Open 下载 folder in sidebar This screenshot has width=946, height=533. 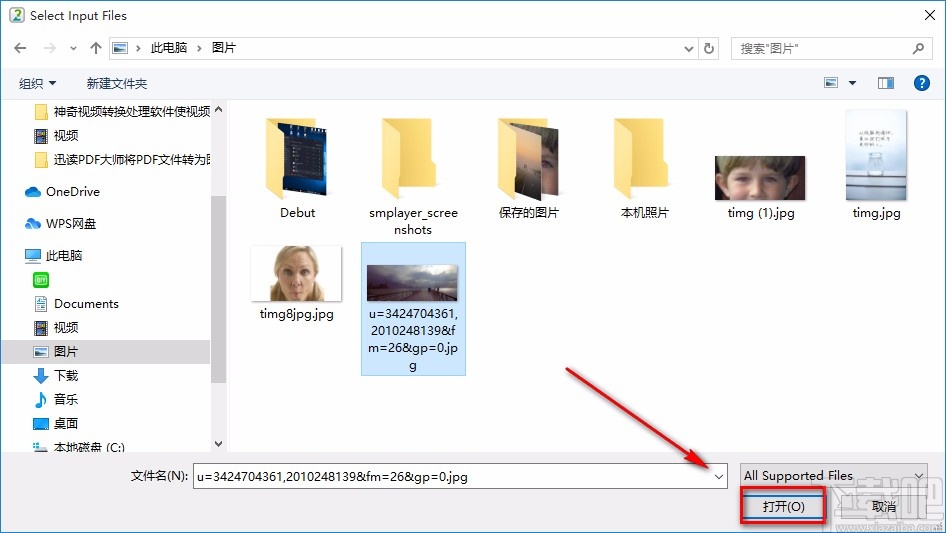coord(56,376)
